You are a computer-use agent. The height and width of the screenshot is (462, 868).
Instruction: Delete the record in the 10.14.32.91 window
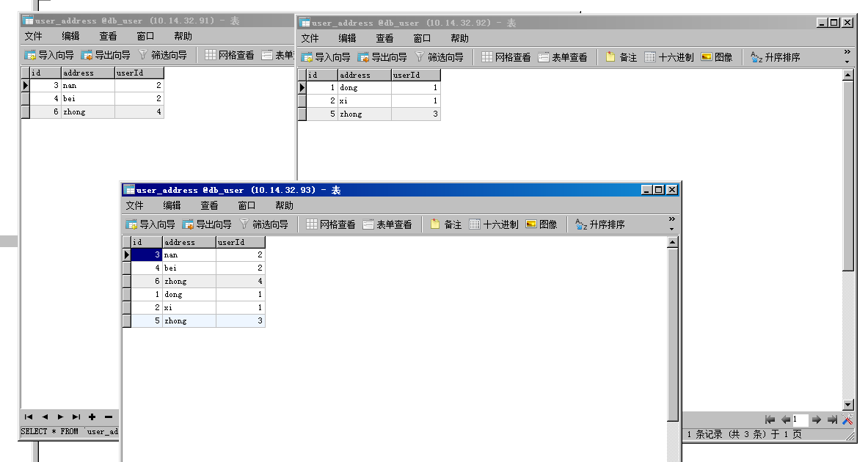click(x=109, y=417)
